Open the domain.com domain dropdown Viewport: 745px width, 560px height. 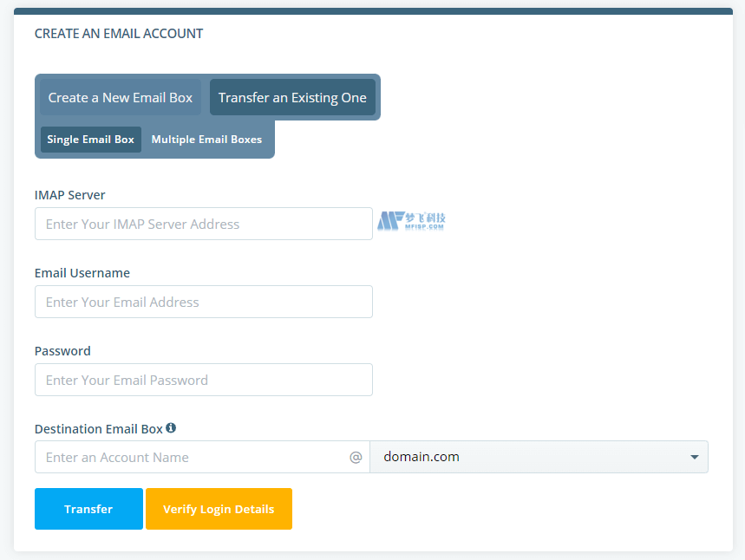click(539, 457)
